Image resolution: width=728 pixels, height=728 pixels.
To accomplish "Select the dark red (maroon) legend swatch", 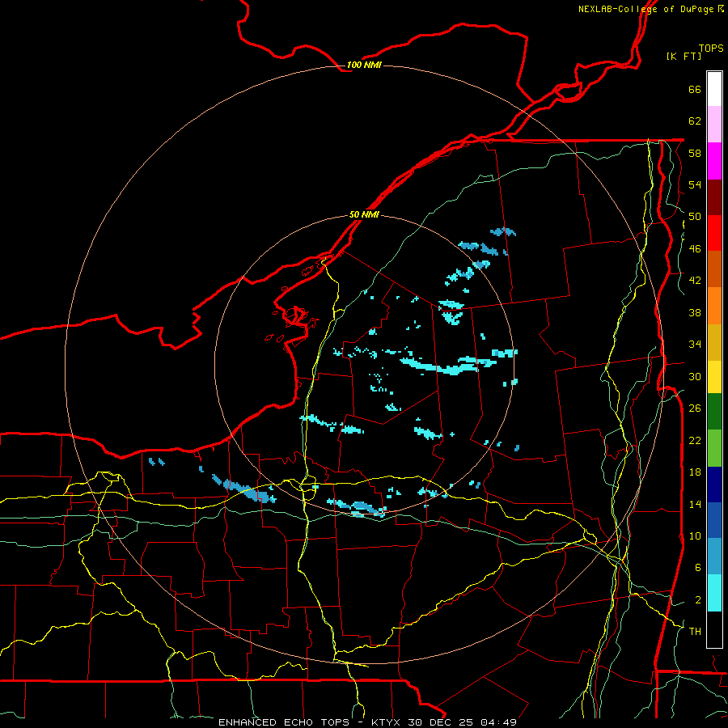I will pos(714,197).
